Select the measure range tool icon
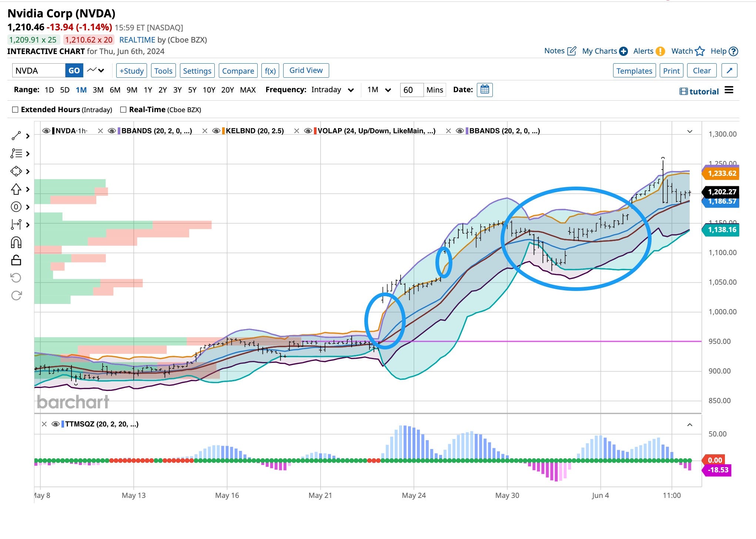 click(16, 224)
